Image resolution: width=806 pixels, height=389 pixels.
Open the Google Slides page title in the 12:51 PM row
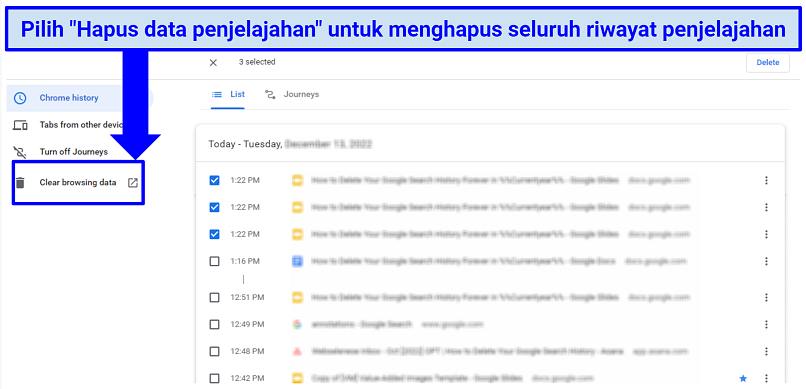pos(465,298)
